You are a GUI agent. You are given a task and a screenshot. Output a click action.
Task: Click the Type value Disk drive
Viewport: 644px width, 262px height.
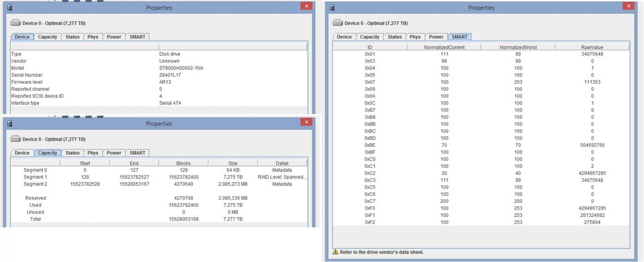(170, 54)
